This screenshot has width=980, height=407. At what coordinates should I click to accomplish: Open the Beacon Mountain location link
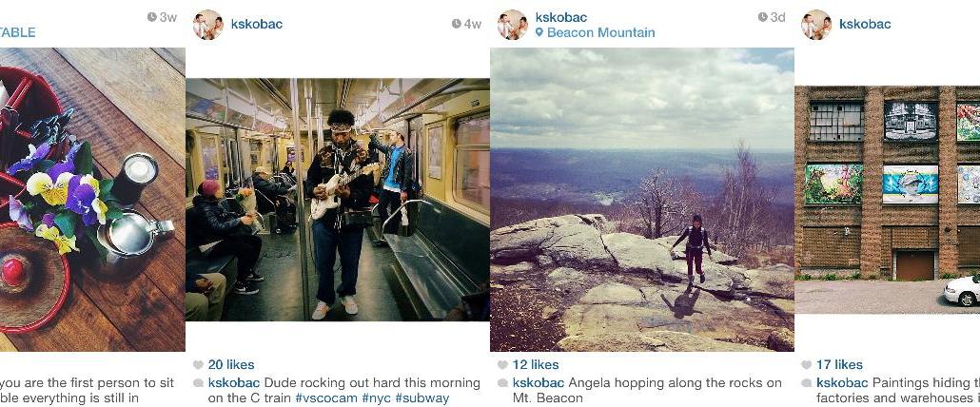pos(600,32)
